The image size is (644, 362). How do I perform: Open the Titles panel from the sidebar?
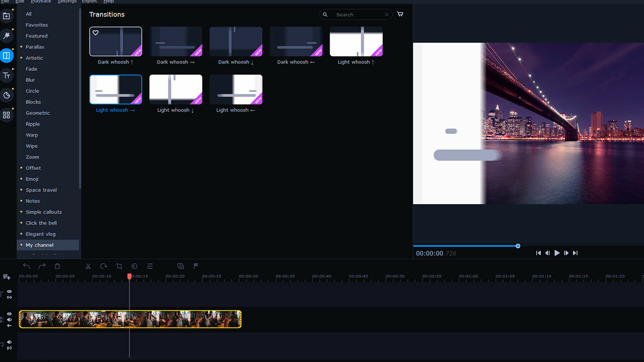(7, 75)
